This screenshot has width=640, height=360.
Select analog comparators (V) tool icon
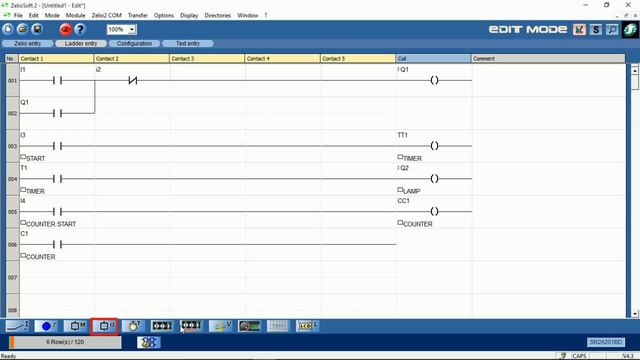tap(220, 326)
